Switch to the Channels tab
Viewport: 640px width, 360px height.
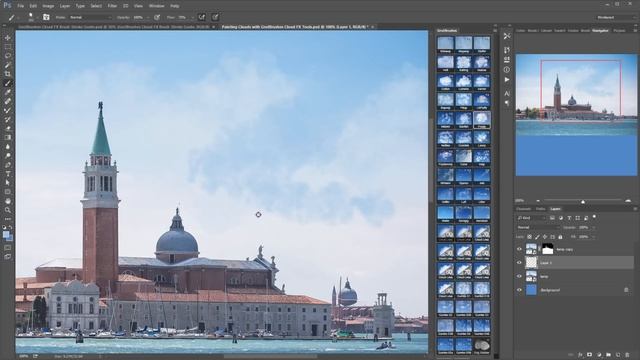tap(524, 209)
